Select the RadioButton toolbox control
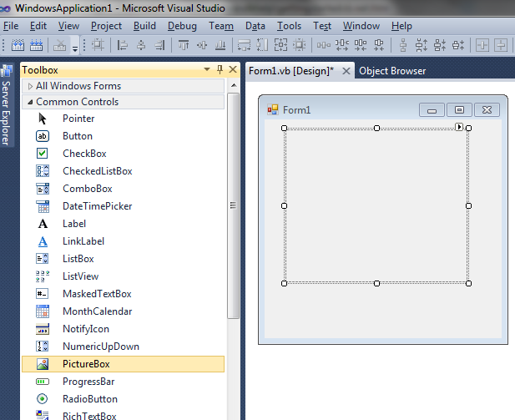Viewport: 515px width, 420px height. tap(89, 399)
